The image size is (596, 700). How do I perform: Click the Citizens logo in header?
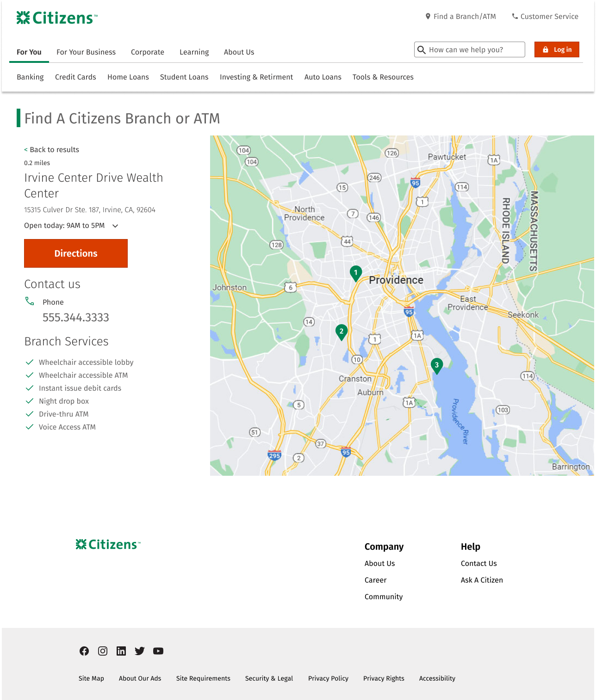click(x=57, y=18)
